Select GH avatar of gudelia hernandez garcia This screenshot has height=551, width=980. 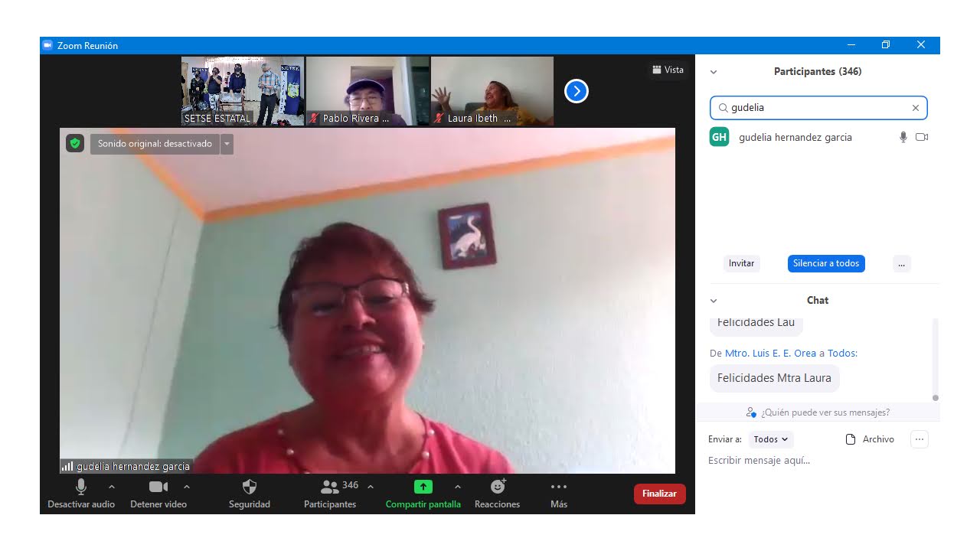pos(719,137)
